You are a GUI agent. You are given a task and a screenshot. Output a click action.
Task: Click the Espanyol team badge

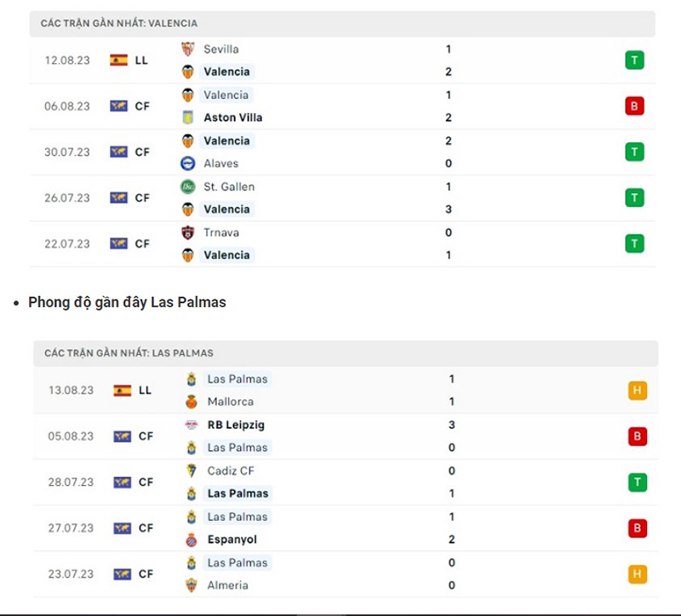(x=189, y=539)
